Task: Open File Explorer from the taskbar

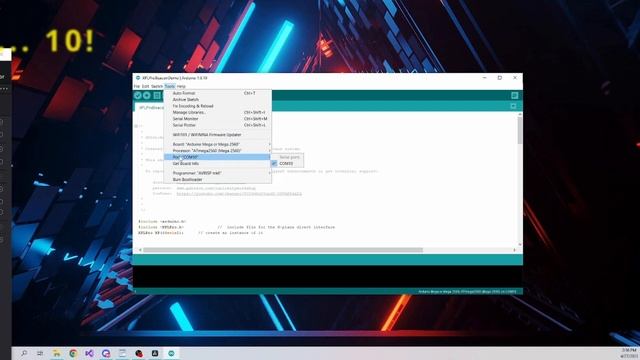Action: [x=57, y=353]
